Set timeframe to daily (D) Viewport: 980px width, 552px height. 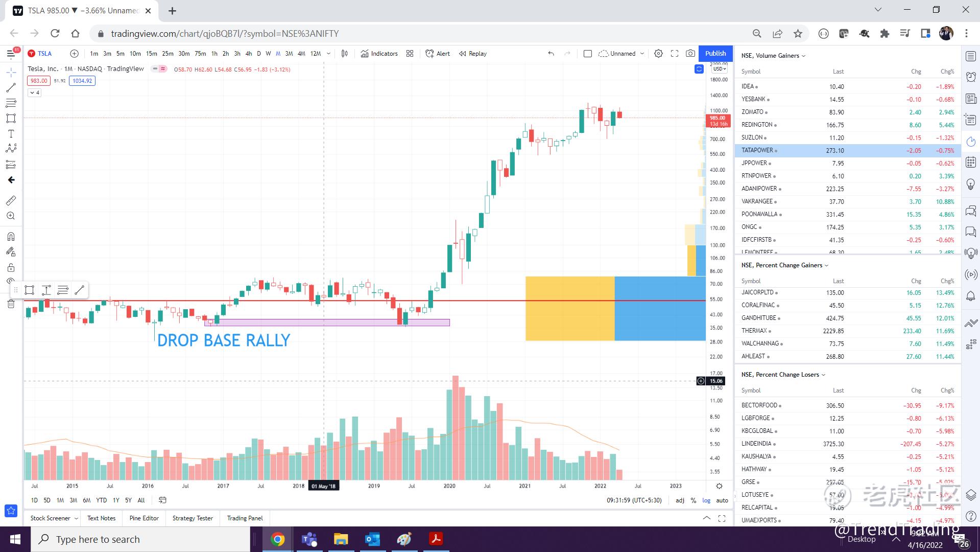[259, 54]
